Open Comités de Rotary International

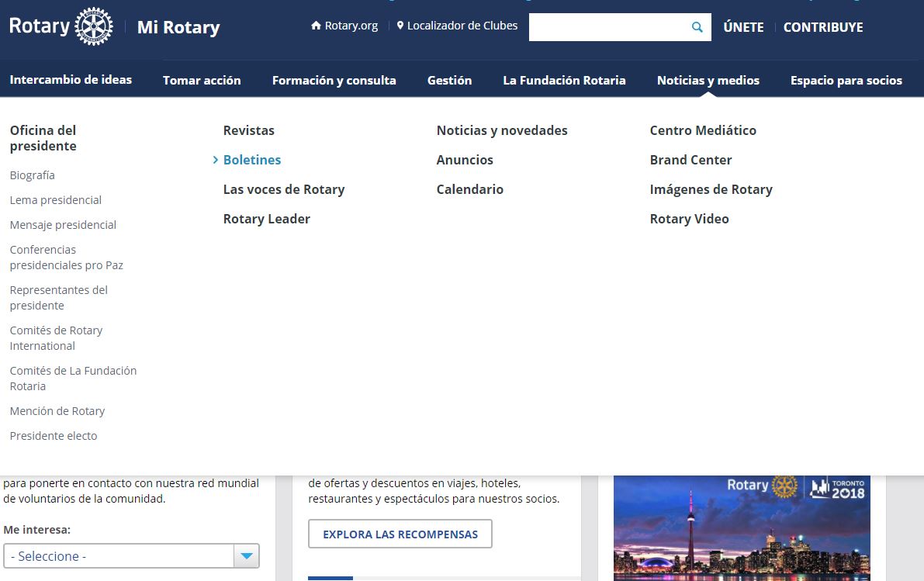[x=56, y=337]
